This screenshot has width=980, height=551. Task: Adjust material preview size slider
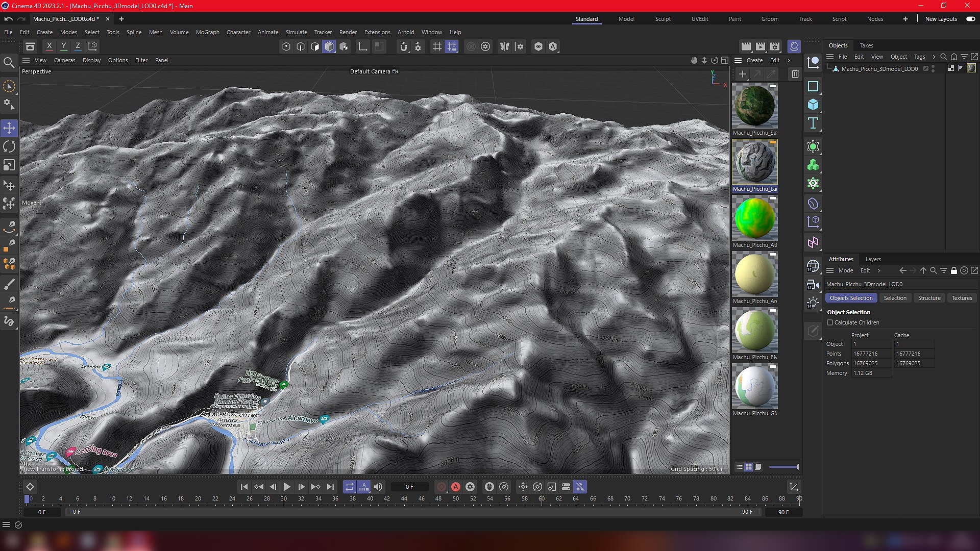tap(784, 467)
